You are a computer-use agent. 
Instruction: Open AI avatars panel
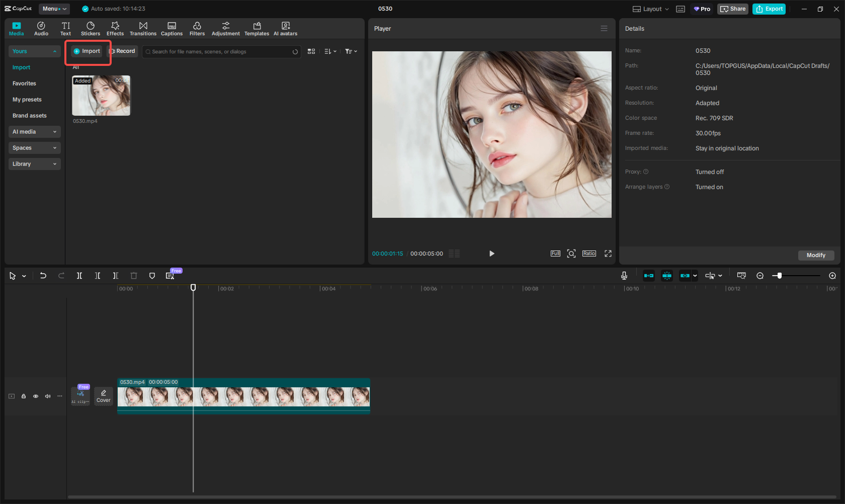(285, 28)
